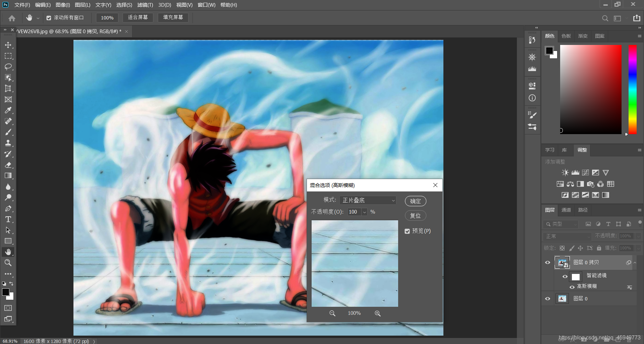Open the layer blend mode 正常 dropdown

(x=567, y=236)
